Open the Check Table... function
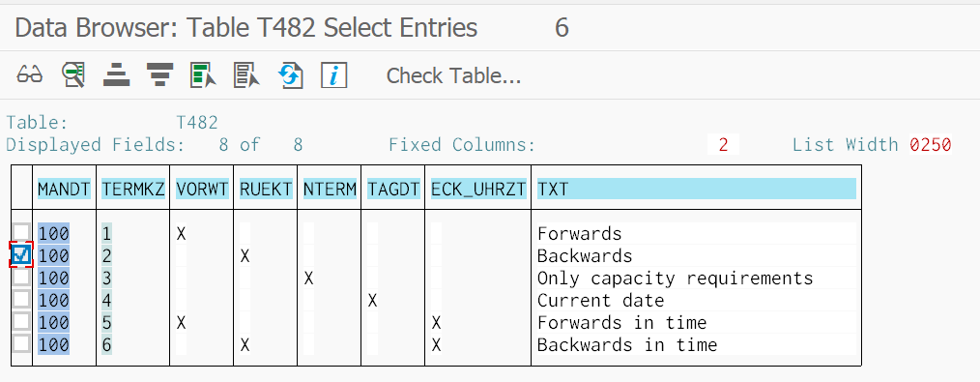Image resolution: width=980 pixels, height=382 pixels. (x=453, y=75)
